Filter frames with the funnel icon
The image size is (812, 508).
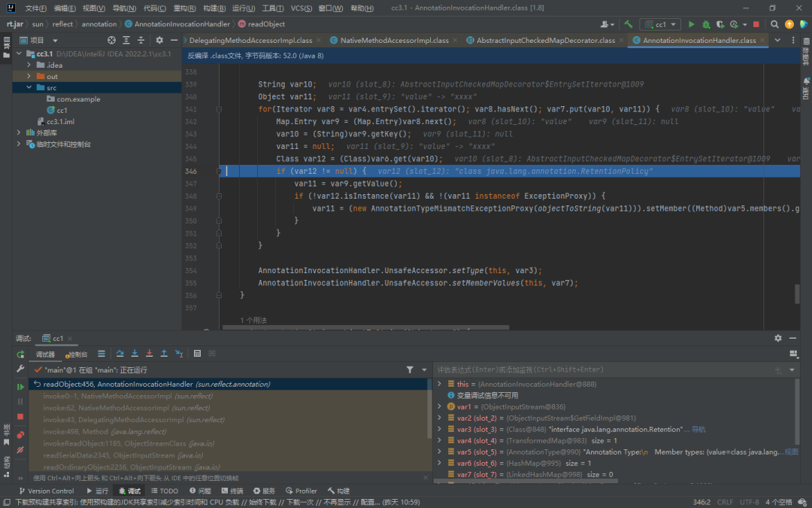click(x=410, y=370)
